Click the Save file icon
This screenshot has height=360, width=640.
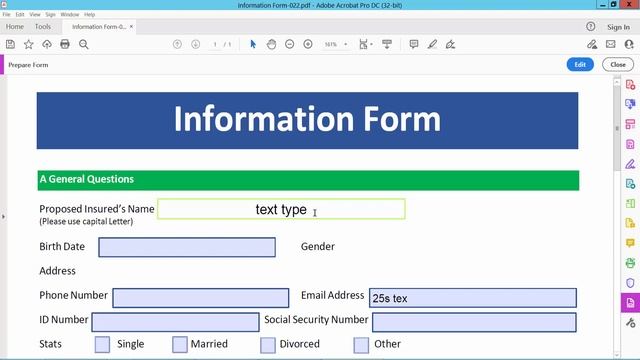(10, 44)
